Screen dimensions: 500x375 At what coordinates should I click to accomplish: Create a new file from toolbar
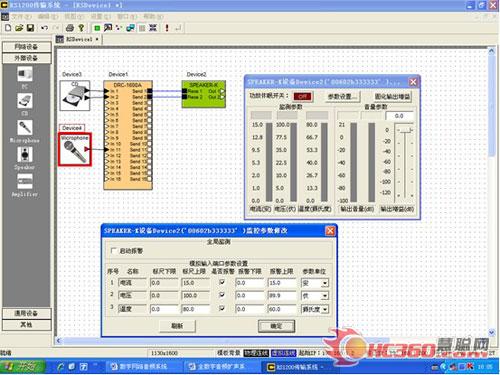pos(8,28)
